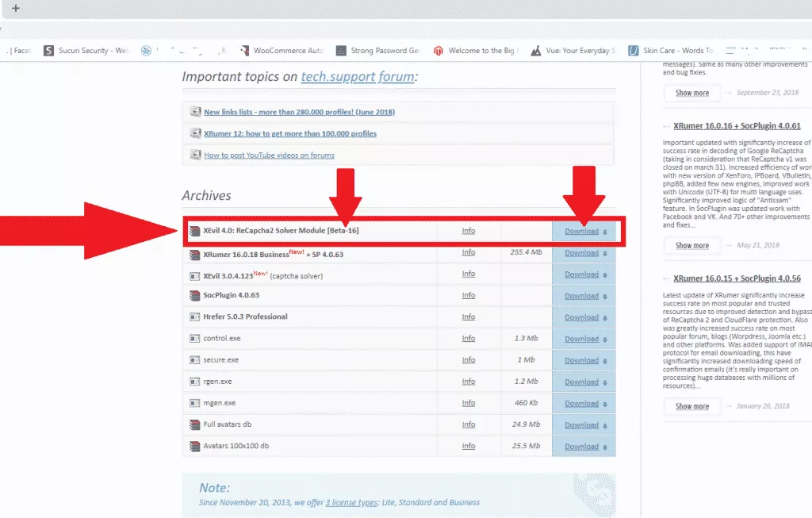Open 'How to post YouTube videos on forums'

click(269, 155)
